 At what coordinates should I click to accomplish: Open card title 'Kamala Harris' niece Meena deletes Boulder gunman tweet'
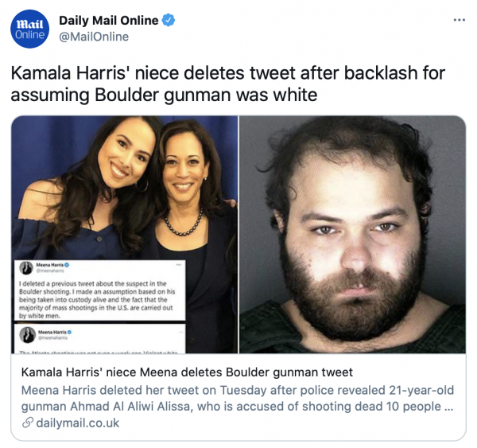(x=187, y=372)
